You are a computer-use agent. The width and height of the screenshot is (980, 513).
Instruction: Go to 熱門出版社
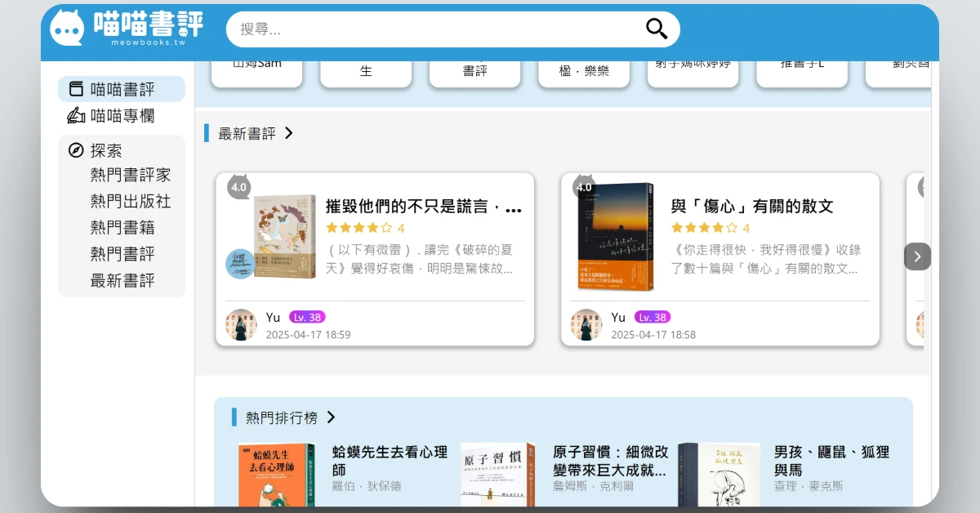point(131,201)
